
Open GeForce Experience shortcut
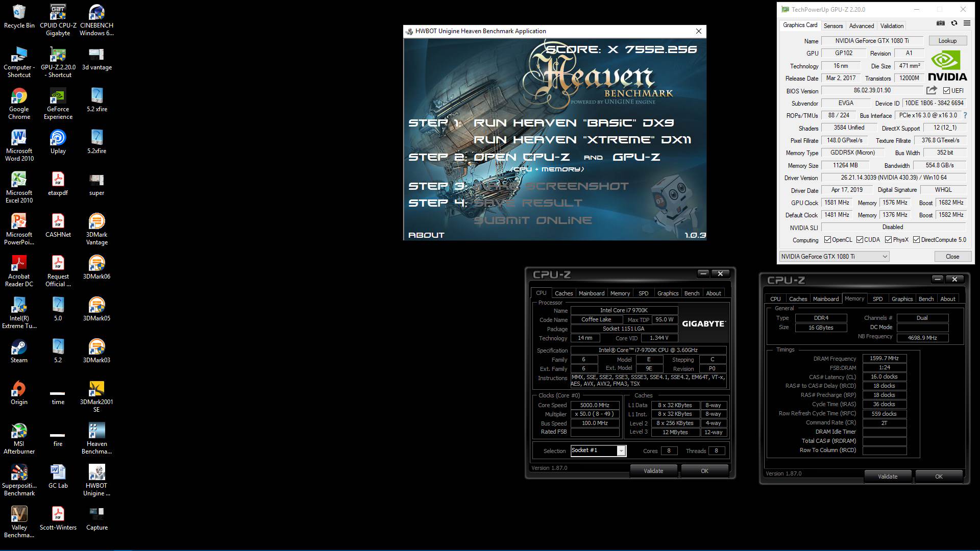click(x=58, y=104)
